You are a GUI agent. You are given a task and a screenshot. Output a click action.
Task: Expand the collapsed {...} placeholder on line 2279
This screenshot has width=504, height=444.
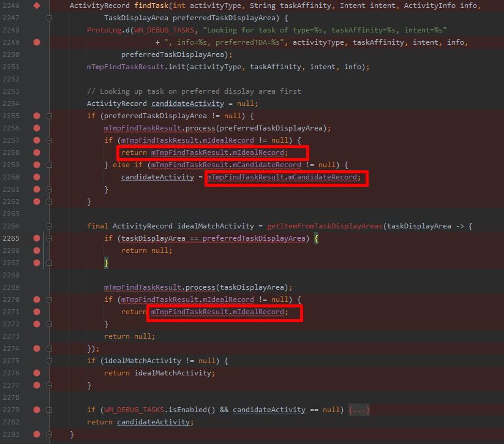point(359,410)
